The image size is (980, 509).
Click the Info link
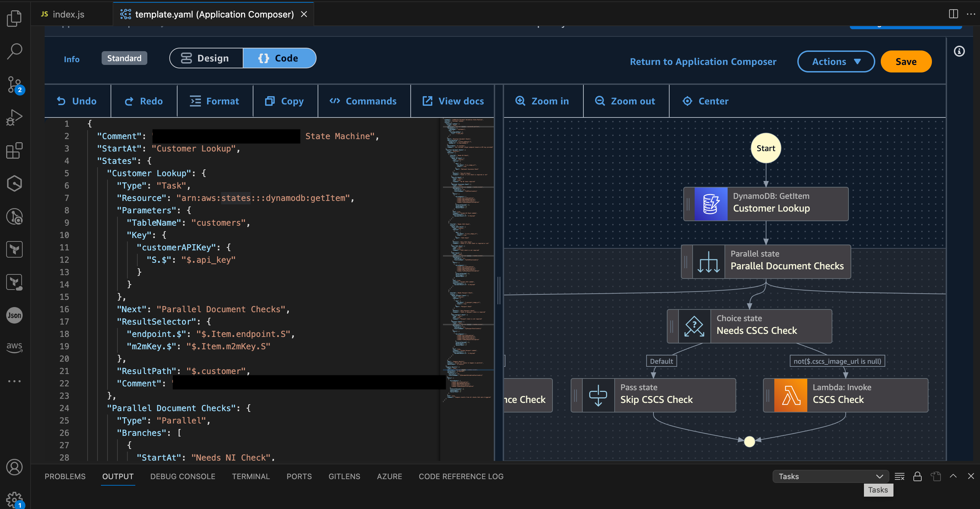(x=71, y=59)
